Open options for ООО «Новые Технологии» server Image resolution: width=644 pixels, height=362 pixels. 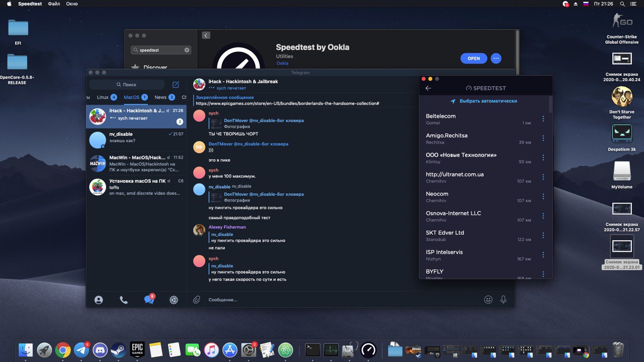click(543, 158)
